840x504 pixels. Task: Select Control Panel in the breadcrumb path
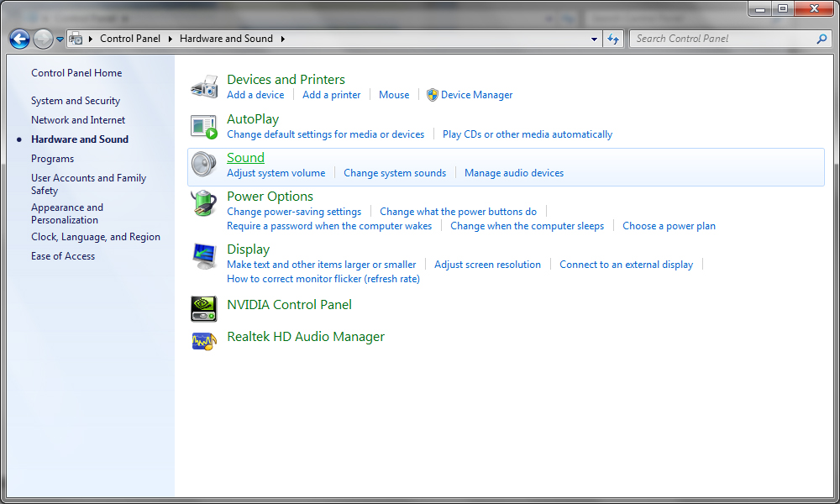tap(130, 39)
